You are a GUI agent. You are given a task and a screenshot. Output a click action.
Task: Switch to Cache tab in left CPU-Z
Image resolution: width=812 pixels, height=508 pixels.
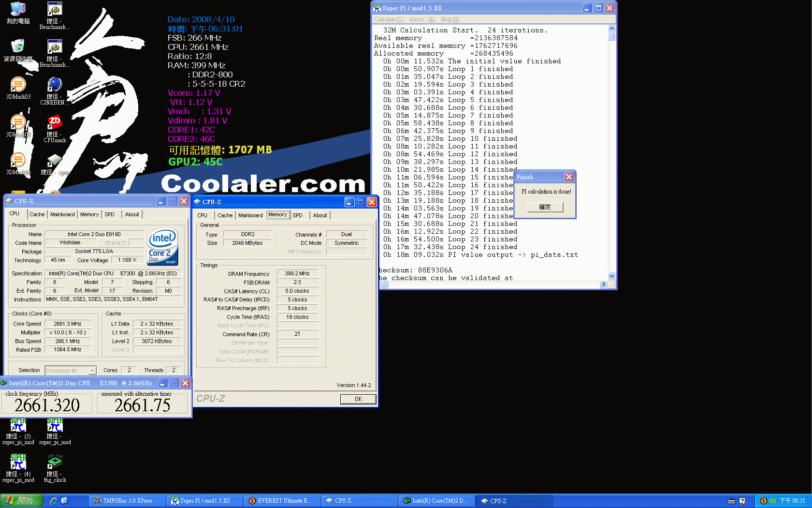tap(37, 214)
